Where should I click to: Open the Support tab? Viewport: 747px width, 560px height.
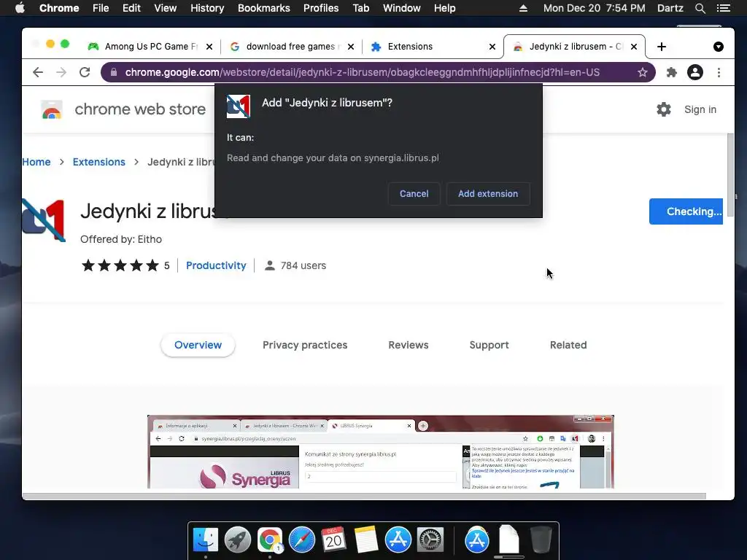point(489,345)
